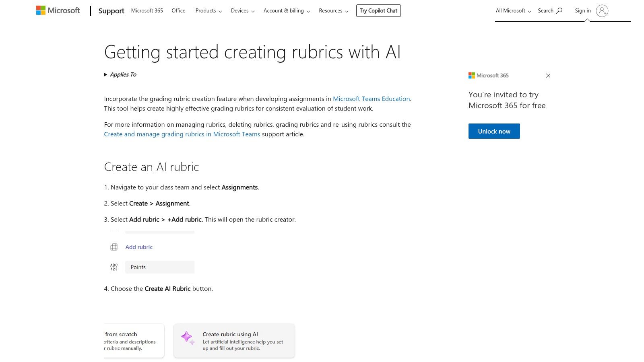This screenshot has width=644, height=362.
Task: Click inside the Points field
Action: pos(159,267)
